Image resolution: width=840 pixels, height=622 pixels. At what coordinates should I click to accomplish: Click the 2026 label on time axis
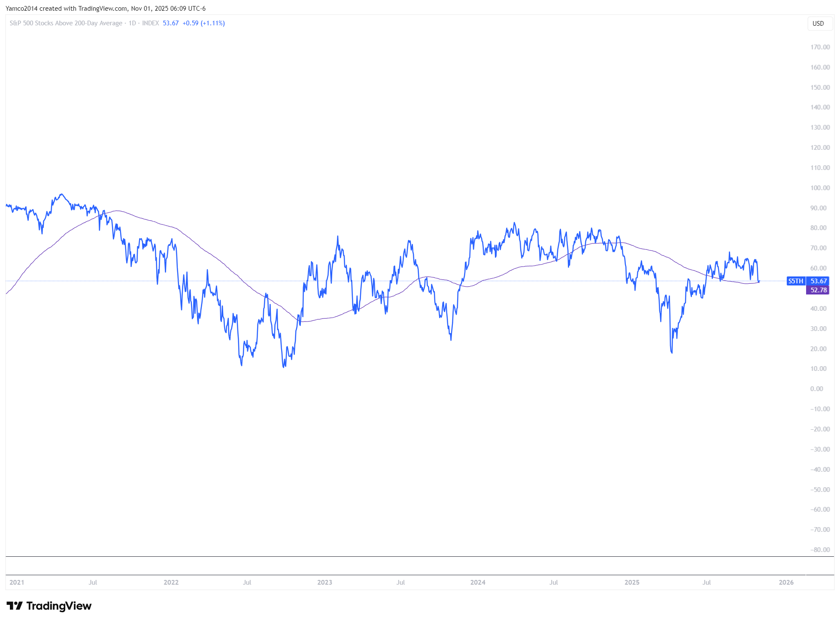[786, 583]
